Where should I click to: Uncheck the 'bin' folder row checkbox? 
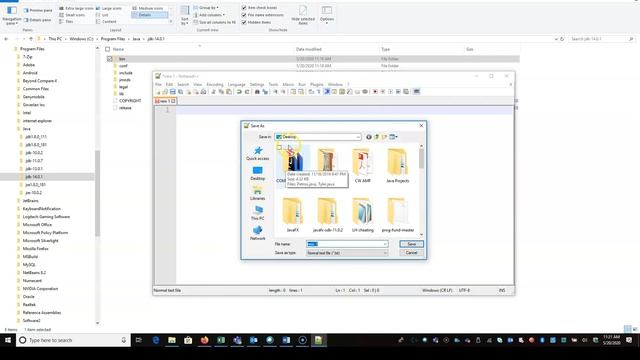coord(109,59)
